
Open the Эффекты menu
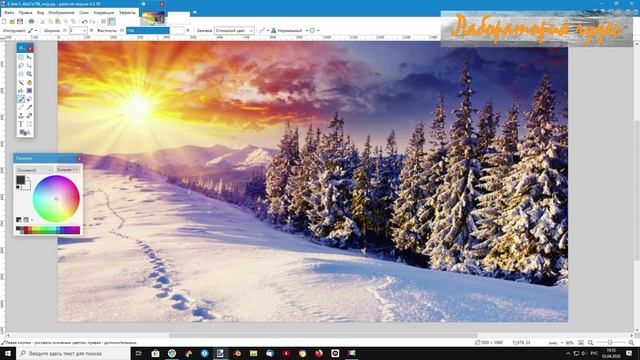coord(127,13)
